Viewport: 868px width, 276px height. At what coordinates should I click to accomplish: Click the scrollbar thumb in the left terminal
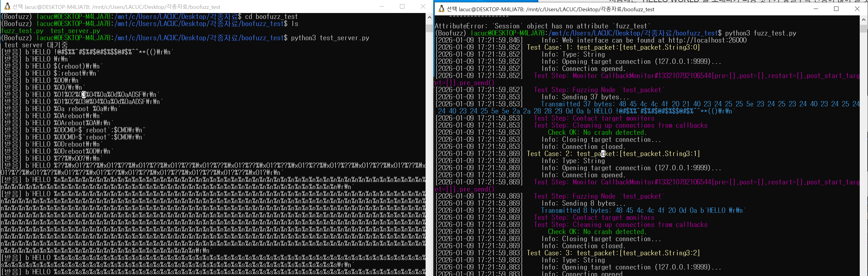(429, 28)
